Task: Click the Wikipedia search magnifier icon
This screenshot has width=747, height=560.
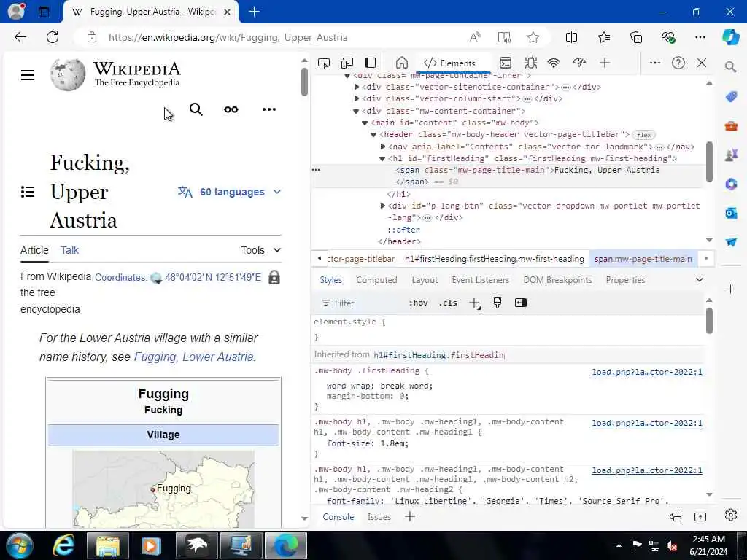Action: point(196,109)
